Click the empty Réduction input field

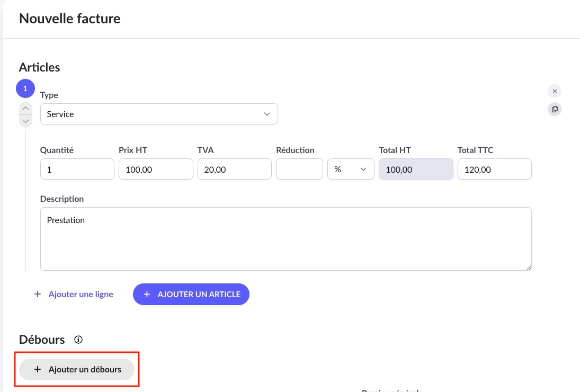click(x=299, y=169)
